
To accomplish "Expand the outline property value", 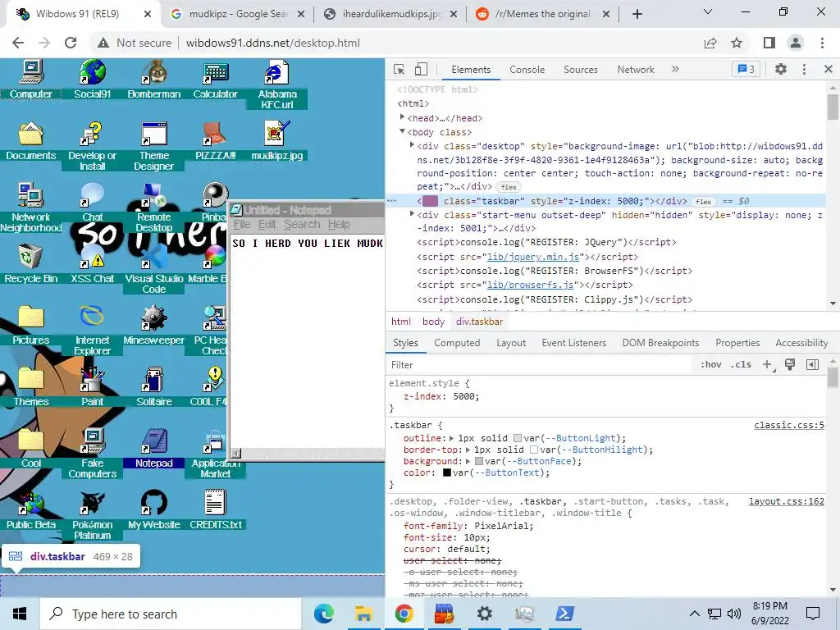I will point(452,438).
